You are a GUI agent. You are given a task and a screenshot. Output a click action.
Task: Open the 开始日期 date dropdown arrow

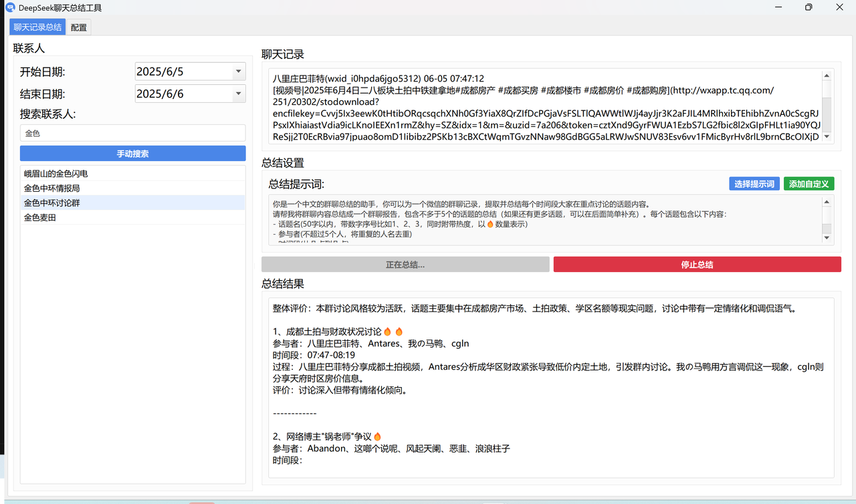(239, 72)
